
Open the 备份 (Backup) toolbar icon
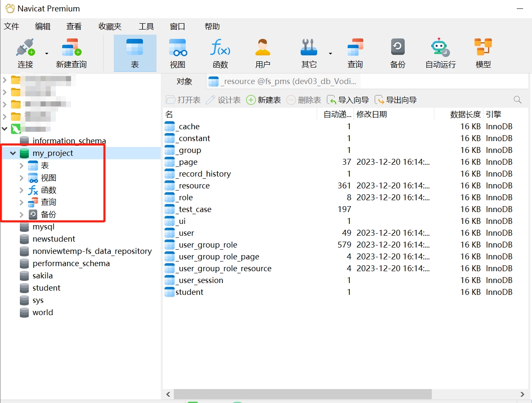398,53
